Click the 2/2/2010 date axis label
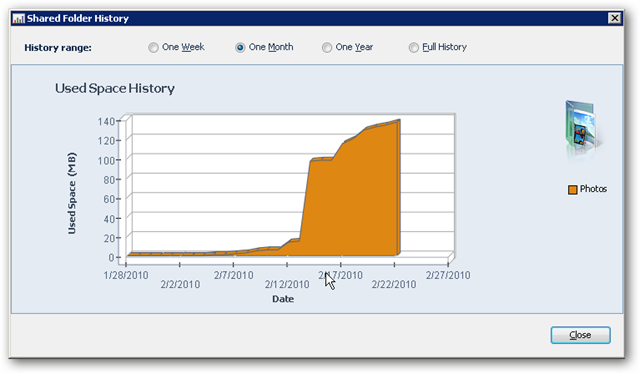The height and width of the screenshot is (374, 640). [180, 284]
